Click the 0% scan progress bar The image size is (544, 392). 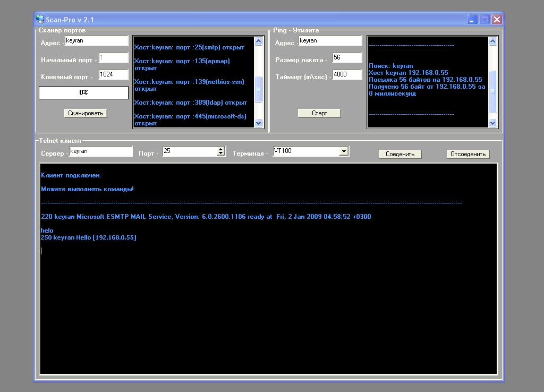(x=83, y=92)
